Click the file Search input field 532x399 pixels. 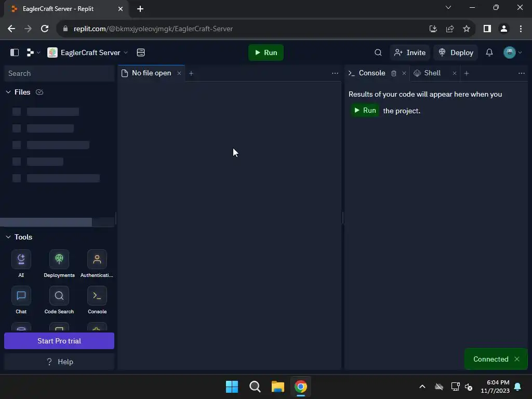point(59,73)
